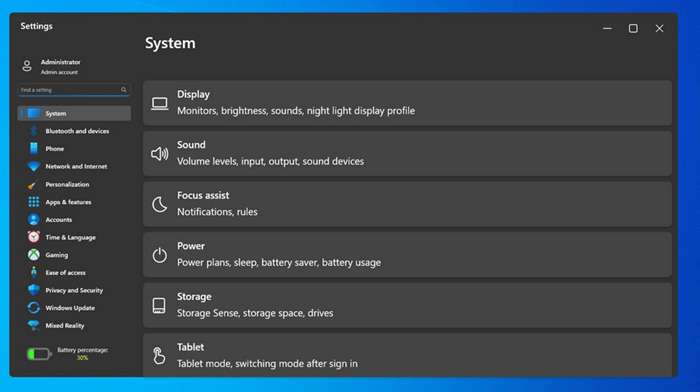
Task: Open Privacy and Security settings
Action: (75, 290)
